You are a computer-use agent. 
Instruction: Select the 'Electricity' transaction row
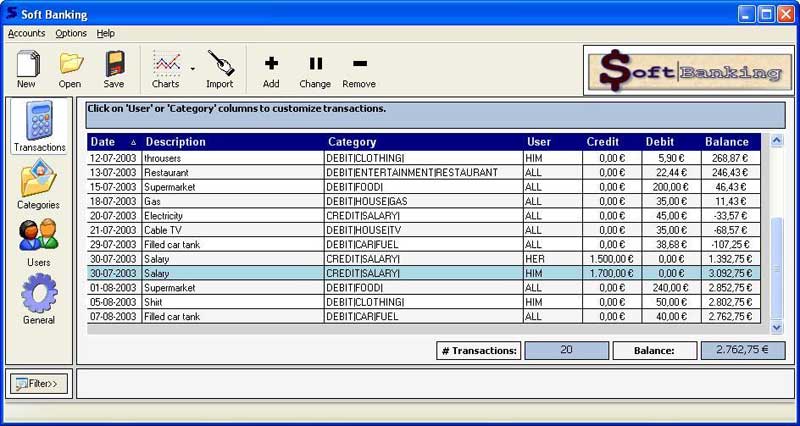[x=423, y=216]
